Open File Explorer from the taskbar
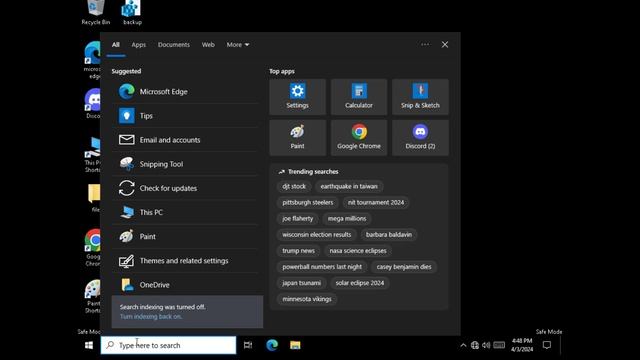The height and width of the screenshot is (360, 640). [295, 345]
